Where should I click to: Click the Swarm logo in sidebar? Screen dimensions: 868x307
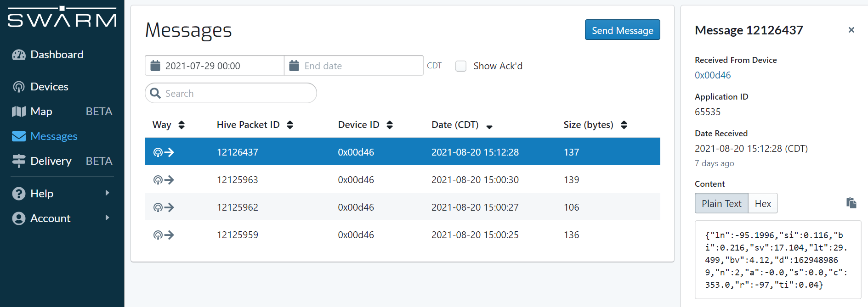[x=62, y=17]
